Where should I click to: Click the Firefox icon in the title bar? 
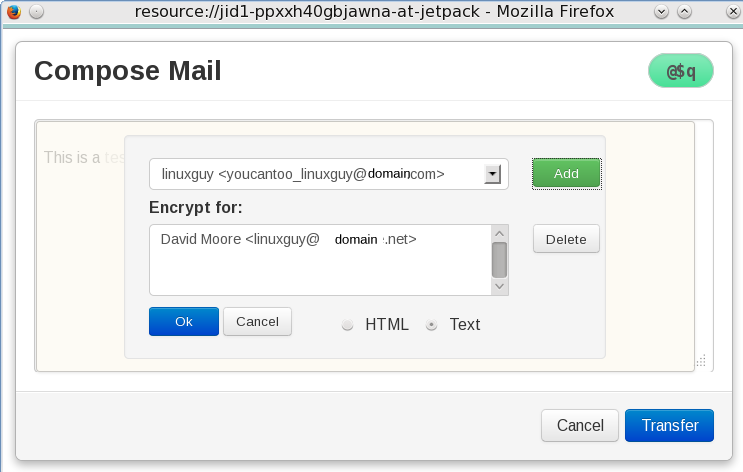coord(13,13)
